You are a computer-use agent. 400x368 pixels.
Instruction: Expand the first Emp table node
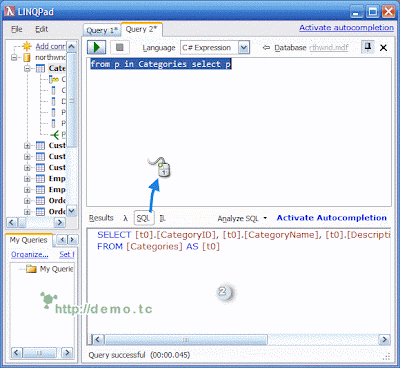tap(27, 179)
